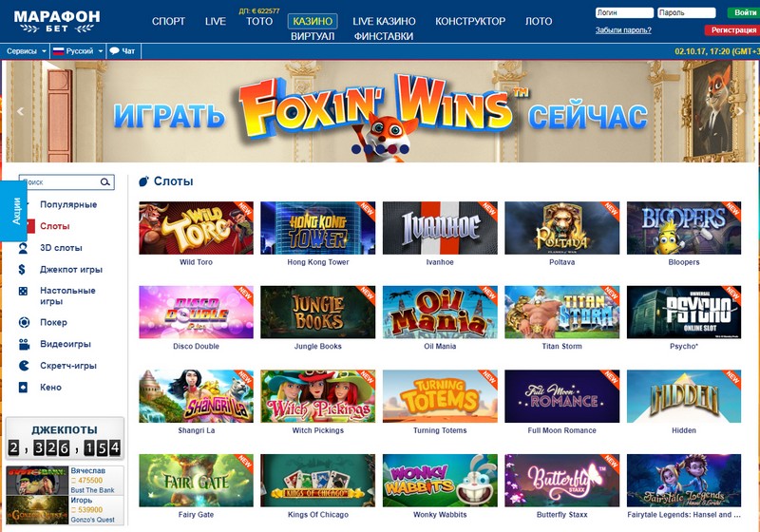The image size is (760, 532).
Task: Select the Настольные игры dice icon
Action: tap(23, 292)
